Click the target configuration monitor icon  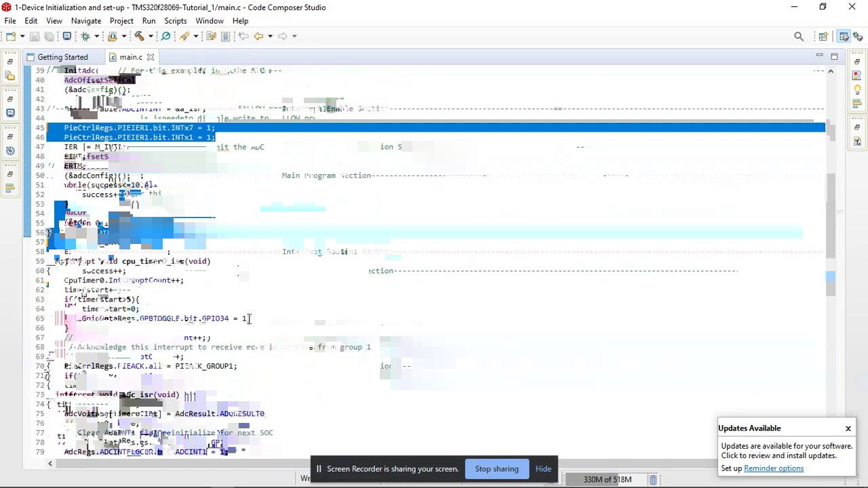67,36
